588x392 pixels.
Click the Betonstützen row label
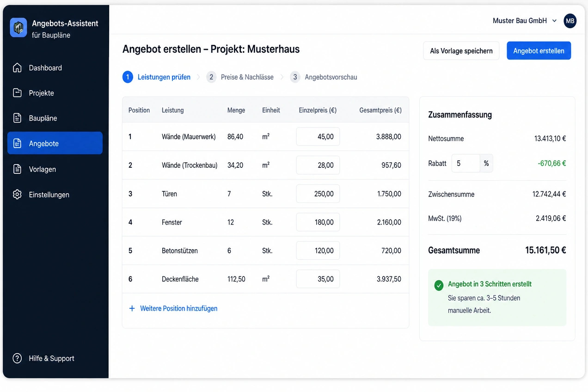(180, 251)
